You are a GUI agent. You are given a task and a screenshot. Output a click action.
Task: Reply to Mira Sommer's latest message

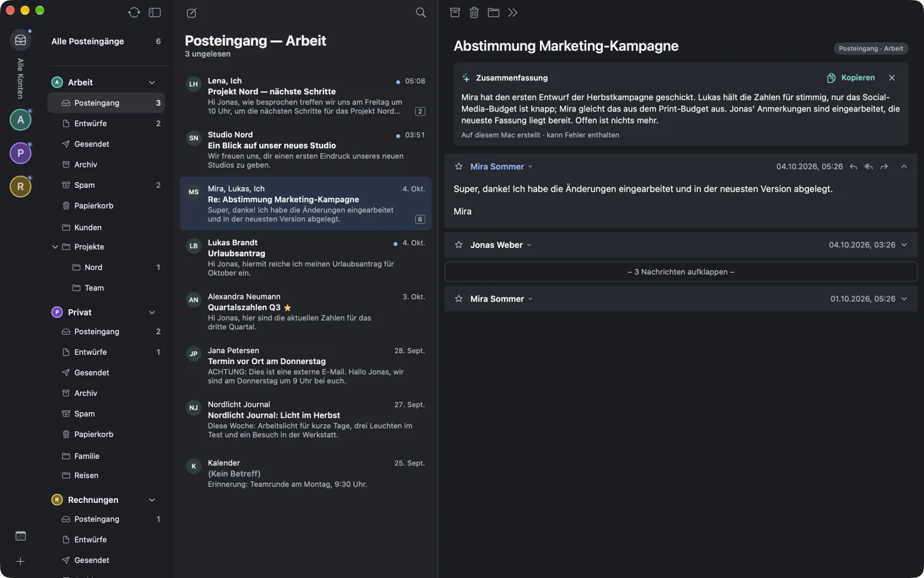point(854,166)
